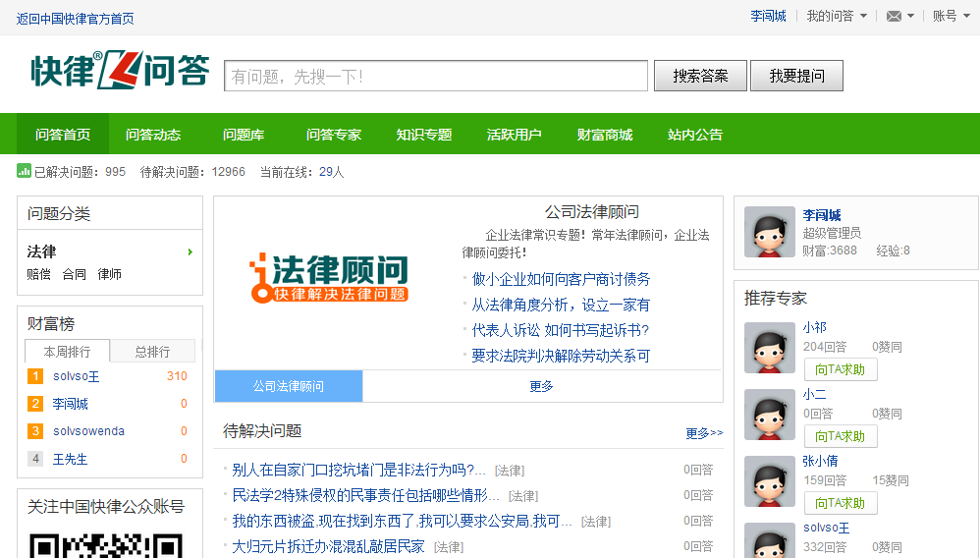
Task: Open 财富商城 from the green menu
Action: pos(605,135)
